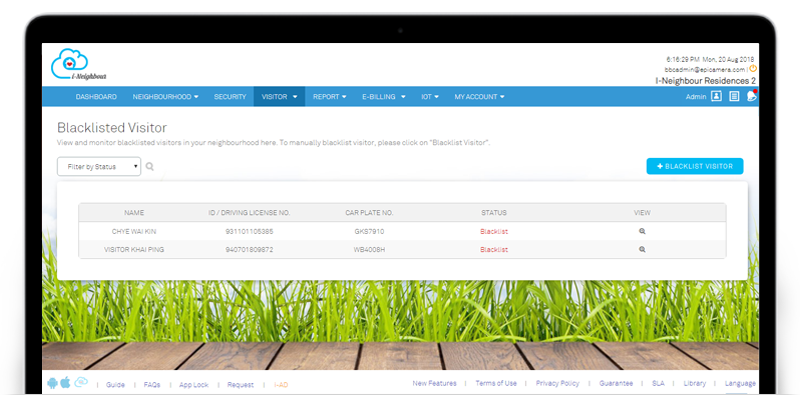Click Blacklist status for CHYE WAI KIN
The image size is (800, 395).
pos(494,231)
